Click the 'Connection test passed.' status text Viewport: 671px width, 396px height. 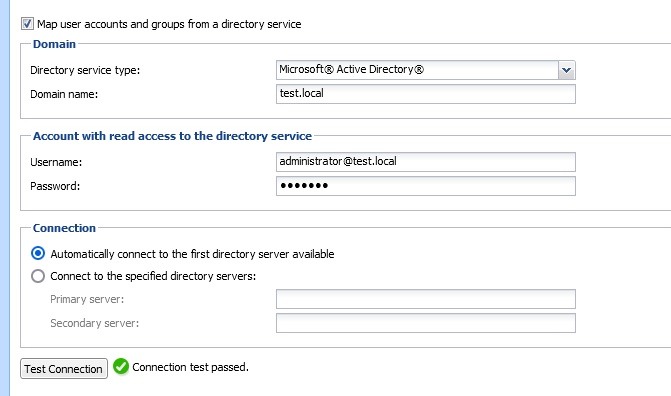pyautogui.click(x=190, y=367)
